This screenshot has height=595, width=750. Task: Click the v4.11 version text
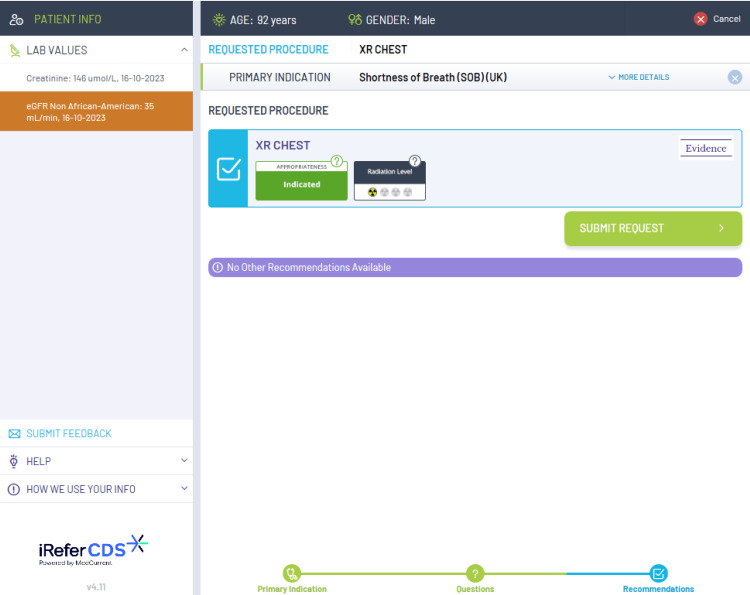coord(96,587)
